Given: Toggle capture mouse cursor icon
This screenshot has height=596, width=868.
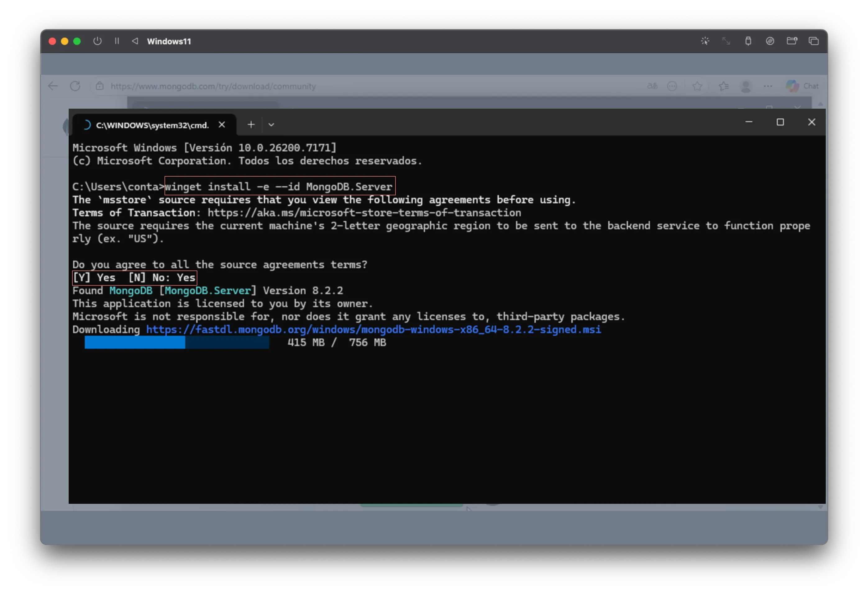Looking at the screenshot, I should click(x=705, y=41).
